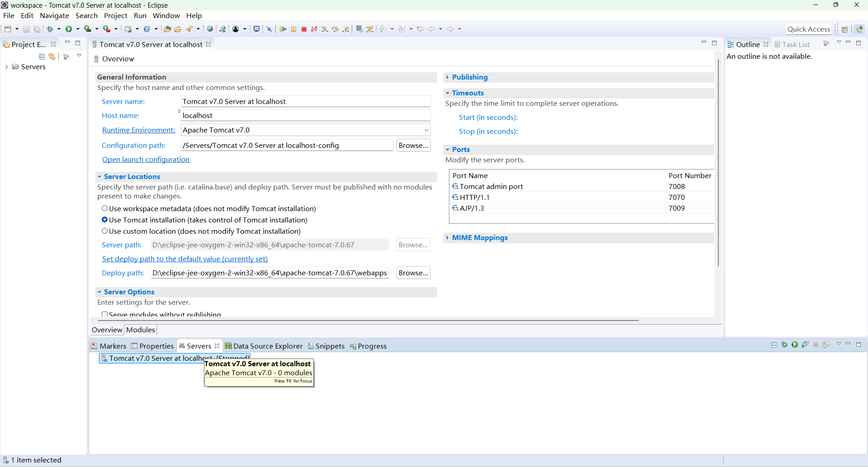This screenshot has height=467, width=868.
Task: Collapse the Server Locations section
Action: coord(99,177)
